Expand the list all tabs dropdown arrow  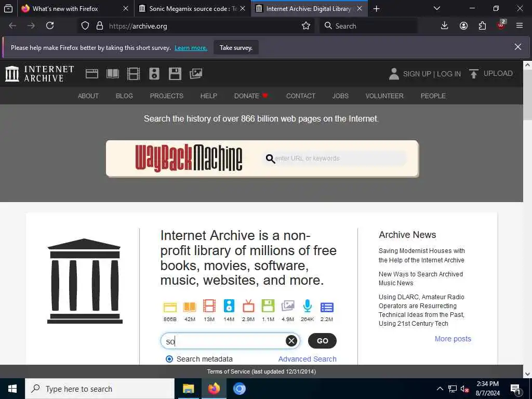click(436, 8)
